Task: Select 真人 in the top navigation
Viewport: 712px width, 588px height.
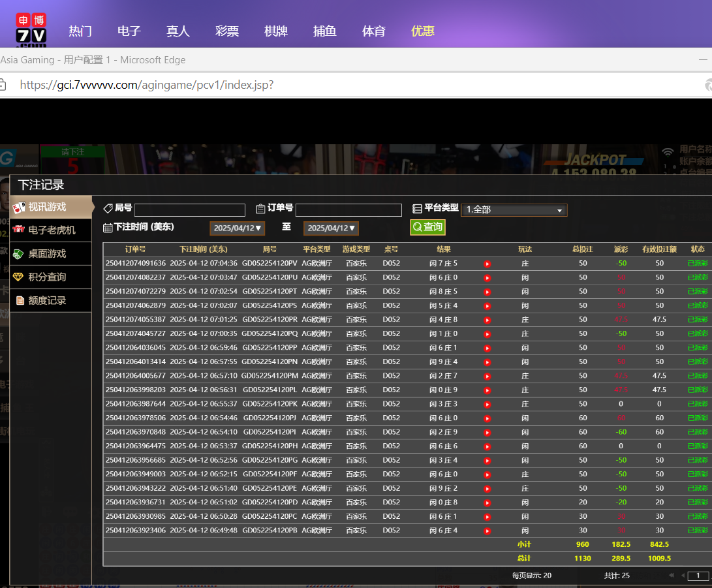Action: 178,31
